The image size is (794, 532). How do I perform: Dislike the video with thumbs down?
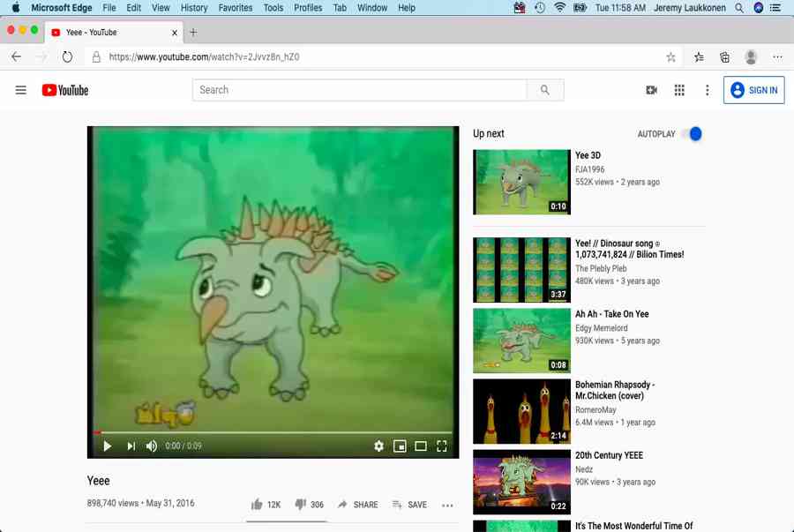[x=300, y=505]
